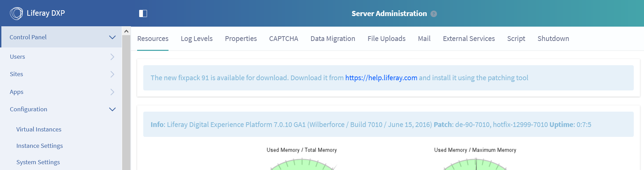Click the Users menu label
This screenshot has width=644, height=170.
tap(17, 57)
